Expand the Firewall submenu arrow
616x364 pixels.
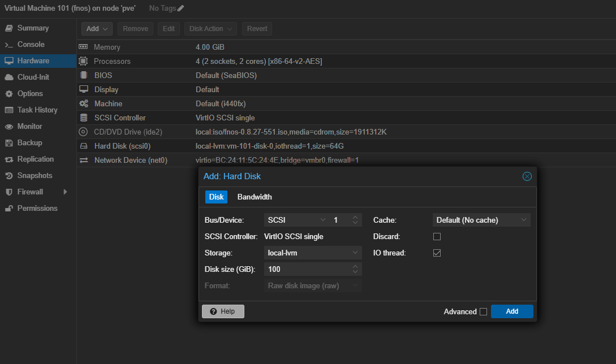(x=65, y=192)
